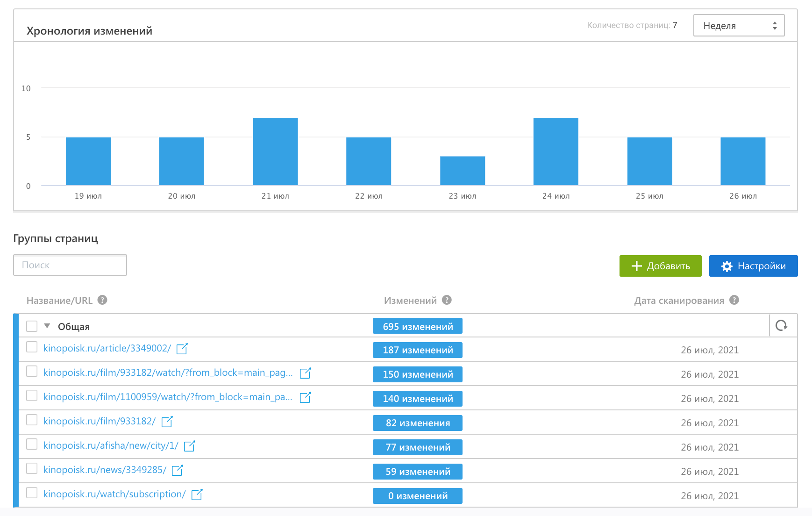Click Группы страниц heading

[56, 238]
